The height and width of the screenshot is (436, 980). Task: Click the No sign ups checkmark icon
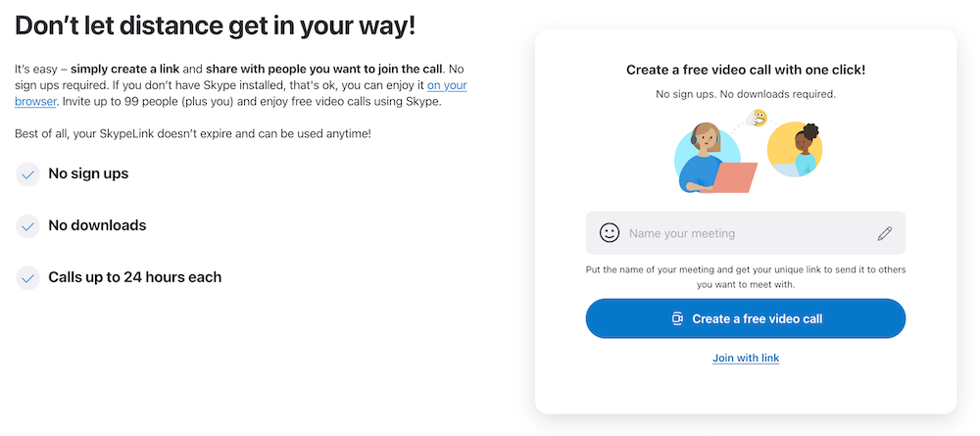tap(27, 175)
